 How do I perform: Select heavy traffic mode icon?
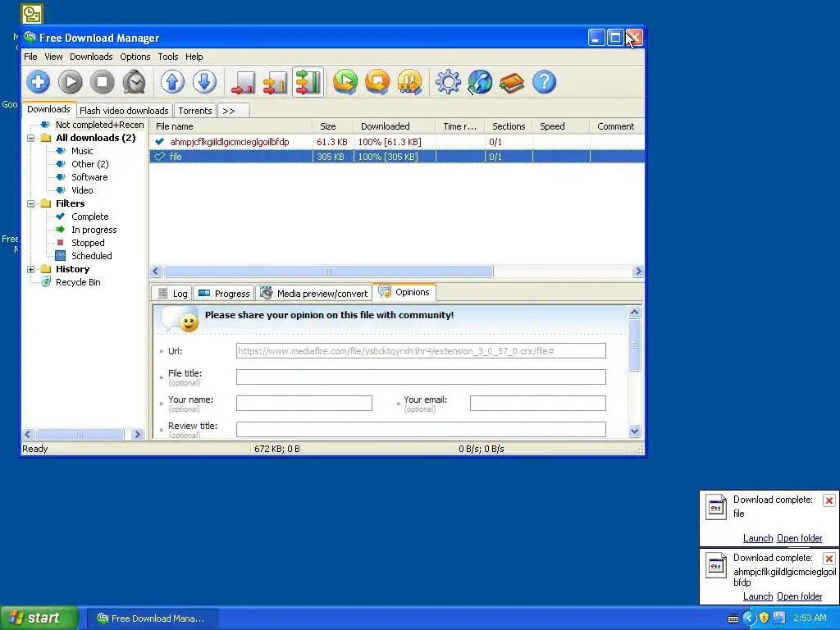(x=308, y=82)
